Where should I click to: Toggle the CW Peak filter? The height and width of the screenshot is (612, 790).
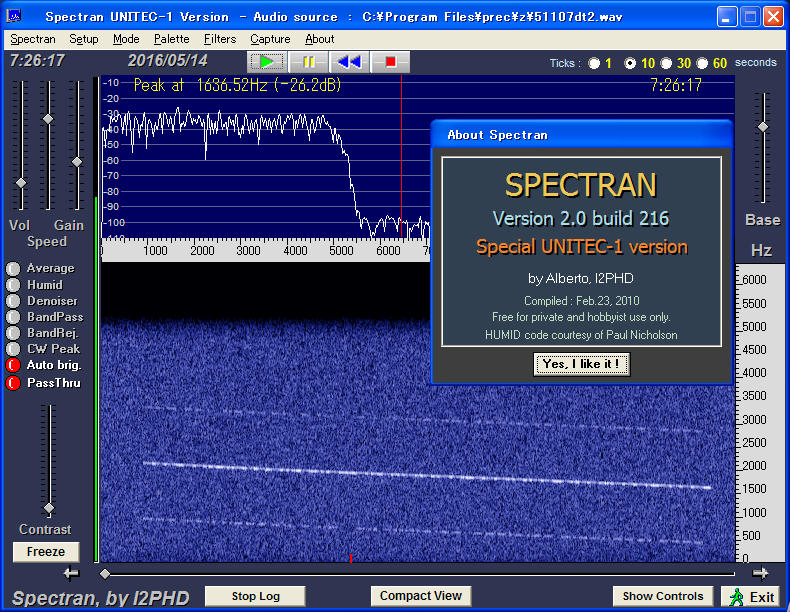[x=13, y=349]
